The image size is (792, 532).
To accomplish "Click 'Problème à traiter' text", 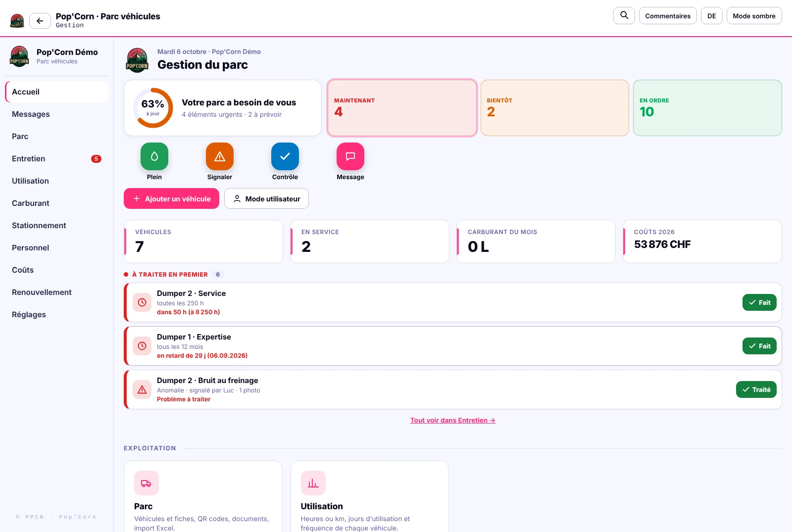I will (x=184, y=399).
